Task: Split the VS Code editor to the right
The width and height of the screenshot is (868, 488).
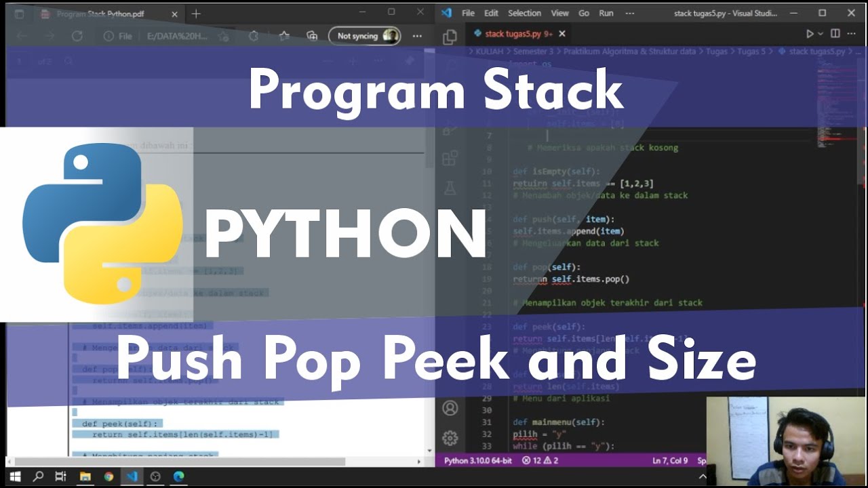Action: [x=835, y=34]
